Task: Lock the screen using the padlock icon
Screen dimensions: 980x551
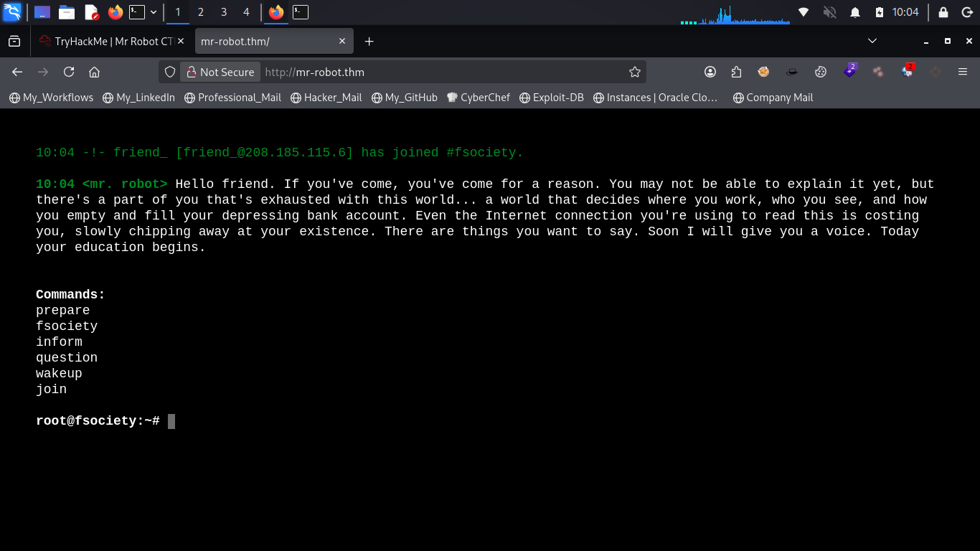Action: [943, 12]
